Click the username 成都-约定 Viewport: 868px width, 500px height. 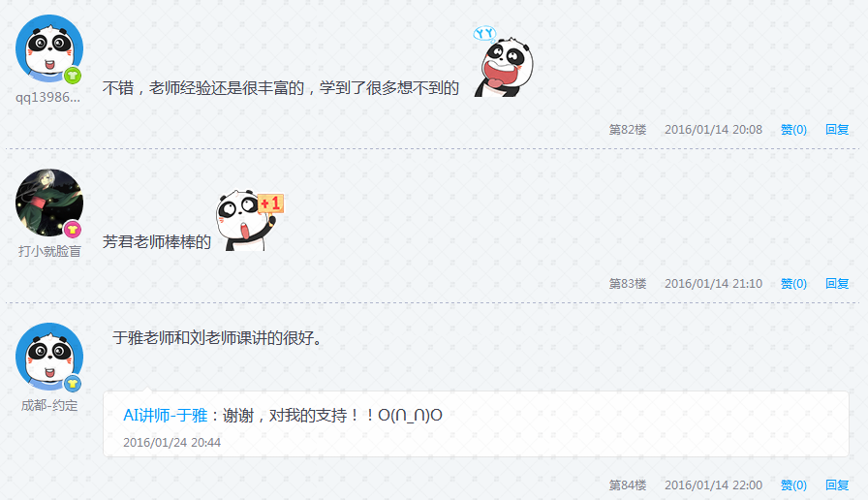point(49,405)
